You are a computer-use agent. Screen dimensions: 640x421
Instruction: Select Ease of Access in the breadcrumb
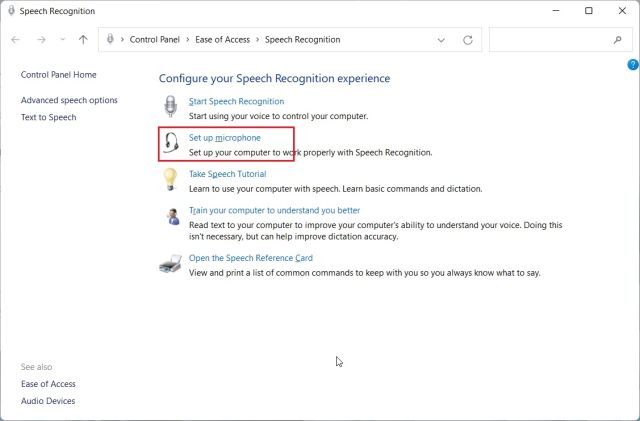point(222,40)
